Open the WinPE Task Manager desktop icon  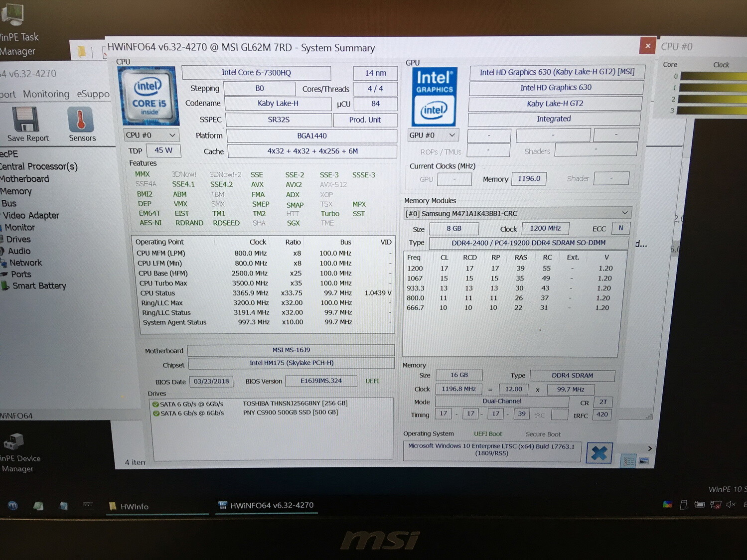13,14
